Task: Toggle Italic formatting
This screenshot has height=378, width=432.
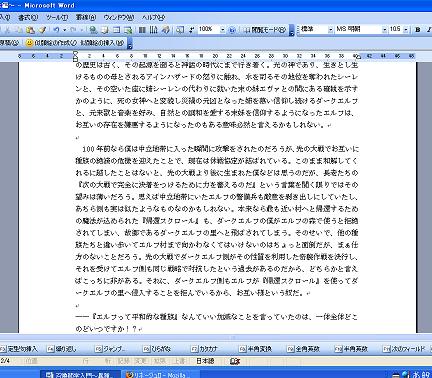Action: tap(428, 30)
